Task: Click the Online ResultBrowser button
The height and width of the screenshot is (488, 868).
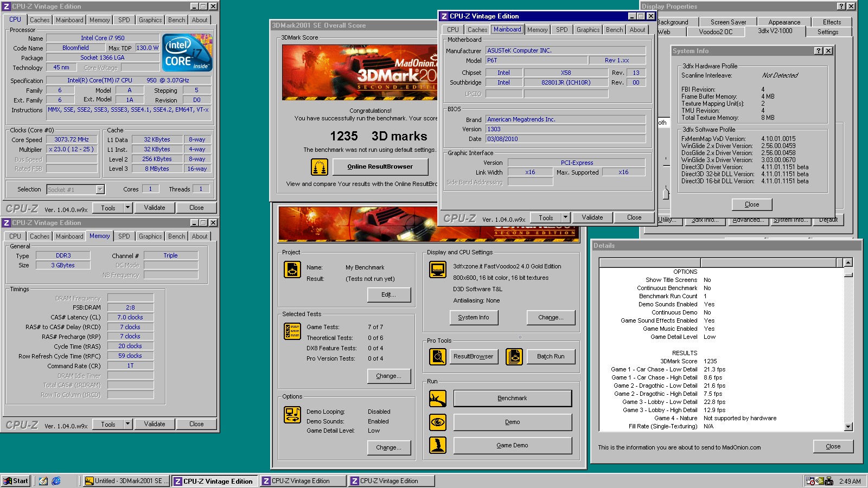Action: (x=380, y=166)
